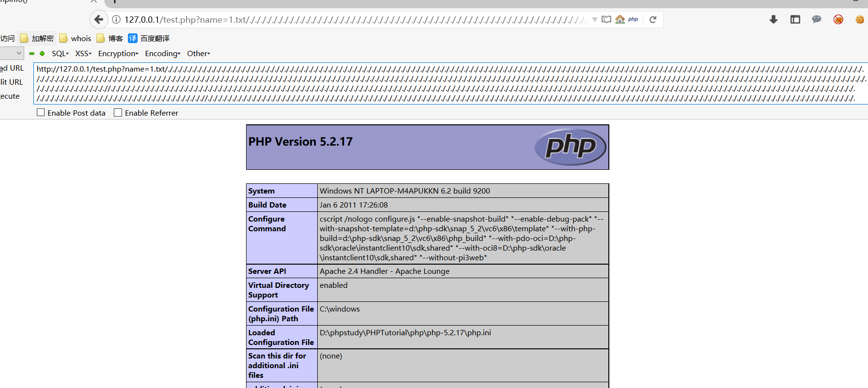
Task: Open site information icon in the address bar
Action: tap(116, 19)
